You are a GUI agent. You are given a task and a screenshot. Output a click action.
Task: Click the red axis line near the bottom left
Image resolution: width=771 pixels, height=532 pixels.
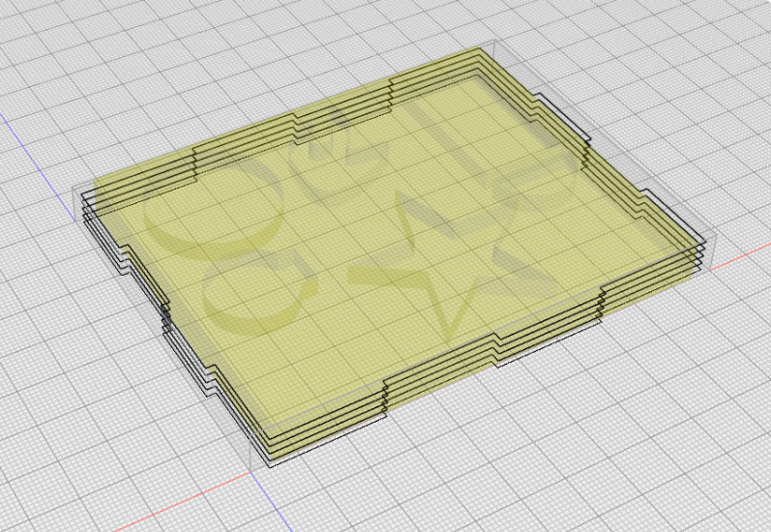[x=182, y=501]
